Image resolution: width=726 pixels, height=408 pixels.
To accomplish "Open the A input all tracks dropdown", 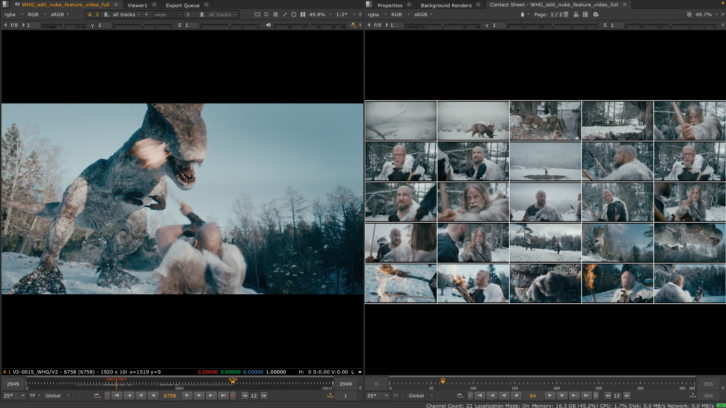I will (126, 14).
